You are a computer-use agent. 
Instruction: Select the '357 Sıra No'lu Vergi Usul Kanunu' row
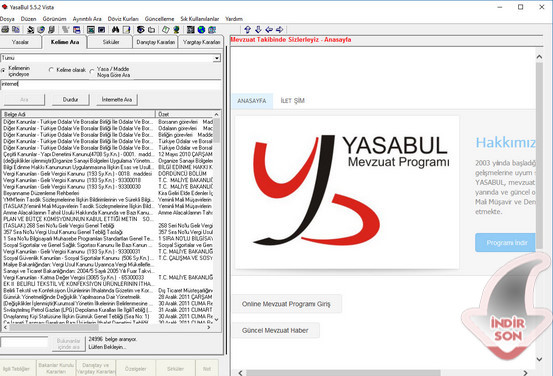(x=108, y=232)
